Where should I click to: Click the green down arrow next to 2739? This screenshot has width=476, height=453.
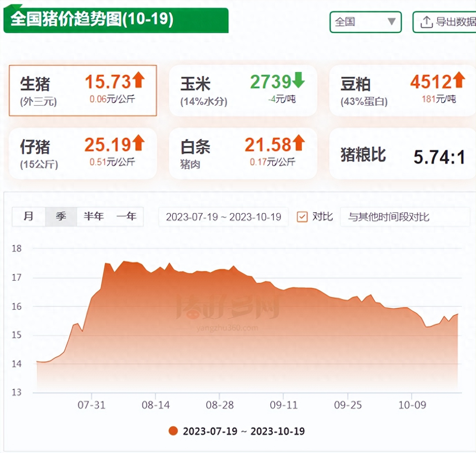tap(298, 80)
